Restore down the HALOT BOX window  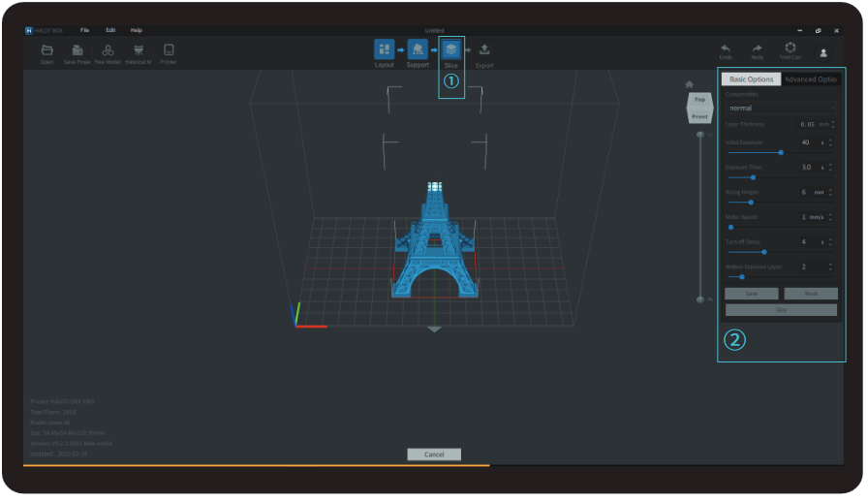pos(819,30)
